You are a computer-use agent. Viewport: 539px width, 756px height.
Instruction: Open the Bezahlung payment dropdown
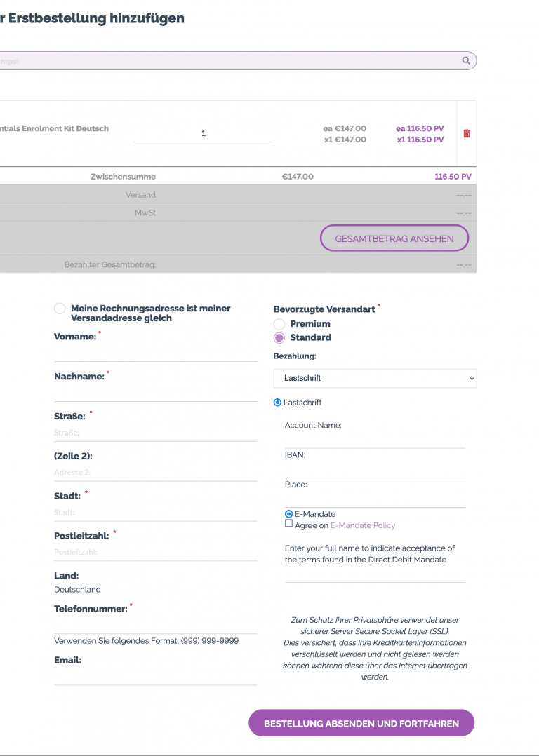click(375, 378)
